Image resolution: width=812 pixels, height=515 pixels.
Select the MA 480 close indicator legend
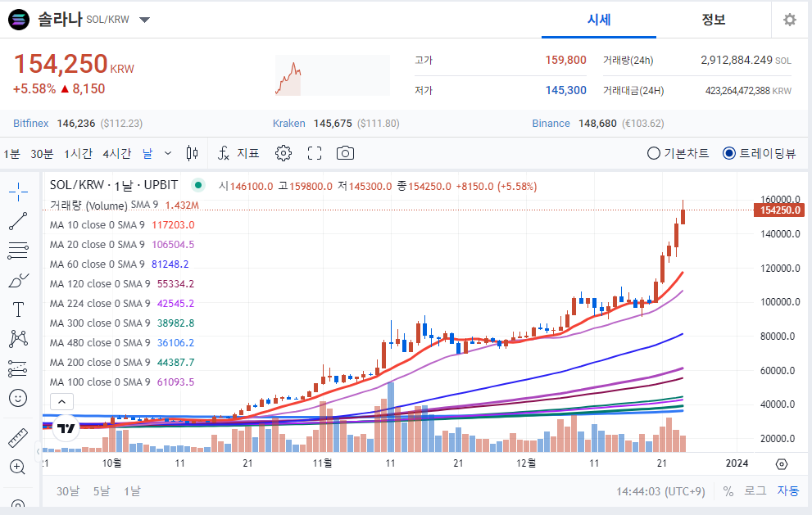click(122, 342)
